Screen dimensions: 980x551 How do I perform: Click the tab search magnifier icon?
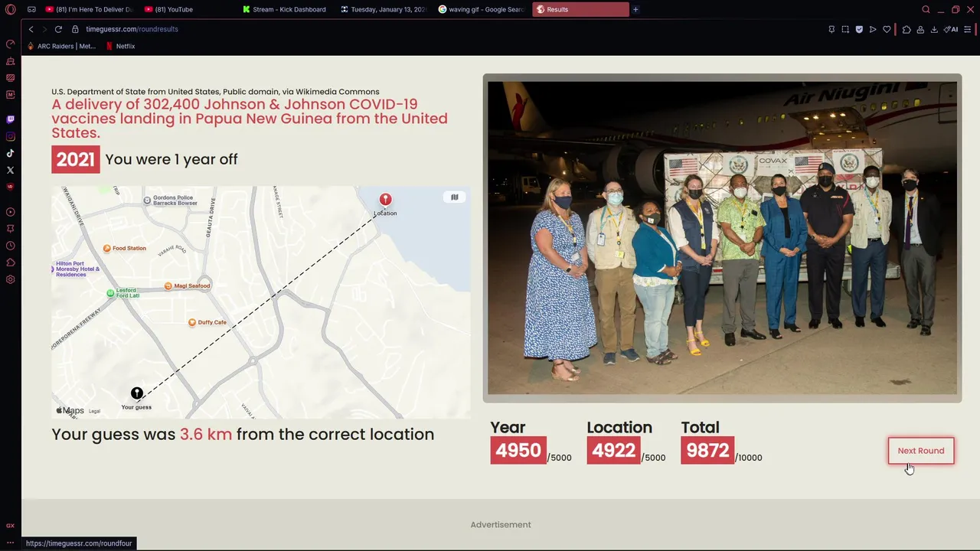[x=926, y=9]
